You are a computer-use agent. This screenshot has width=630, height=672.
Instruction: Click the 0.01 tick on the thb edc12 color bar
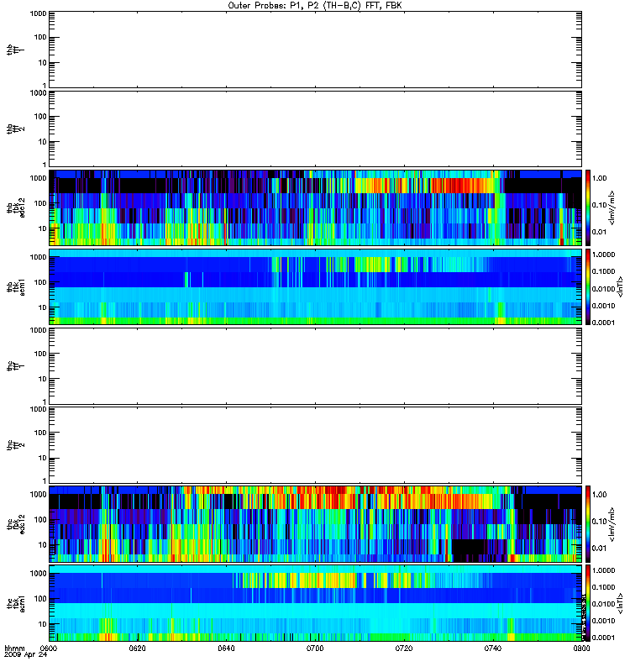coord(600,232)
